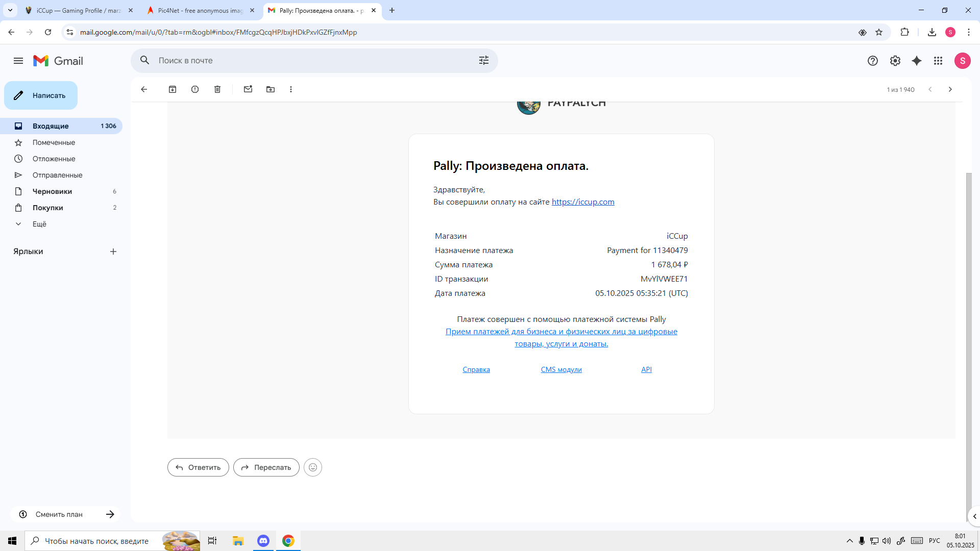
Task: Open Google apps grid icon
Action: [938, 61]
